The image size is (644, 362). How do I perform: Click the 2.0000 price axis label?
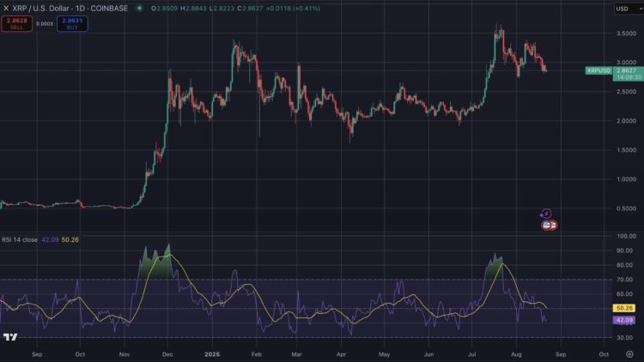pos(626,121)
